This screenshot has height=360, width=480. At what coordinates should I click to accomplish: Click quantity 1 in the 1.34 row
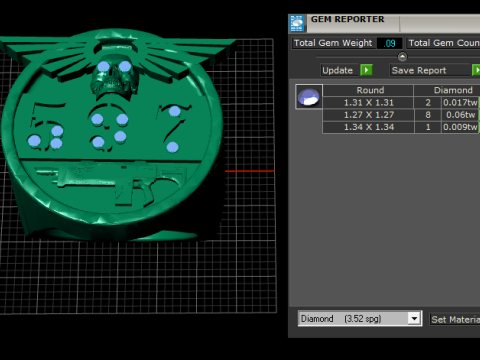pos(428,127)
